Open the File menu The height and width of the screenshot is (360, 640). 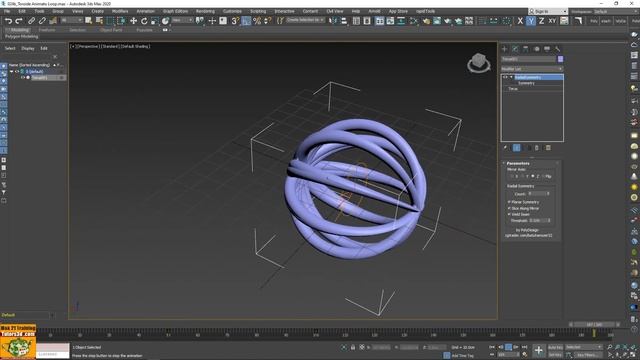tap(7, 11)
